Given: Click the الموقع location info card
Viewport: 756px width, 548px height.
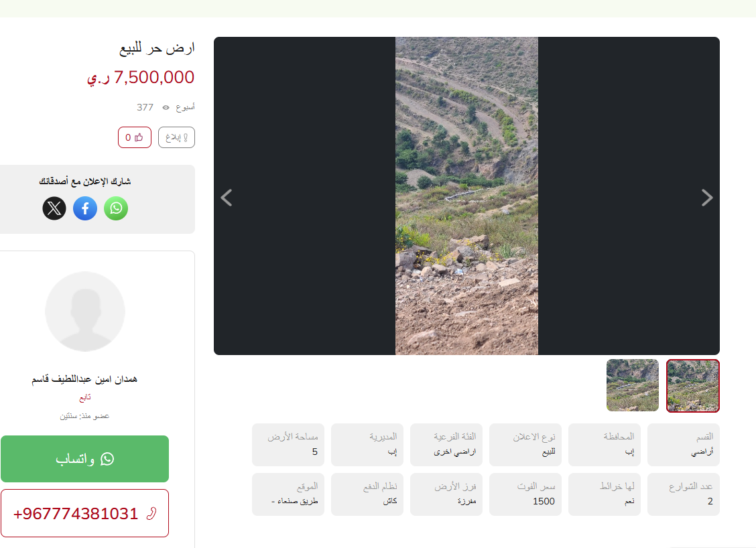Looking at the screenshot, I should coord(288,494).
